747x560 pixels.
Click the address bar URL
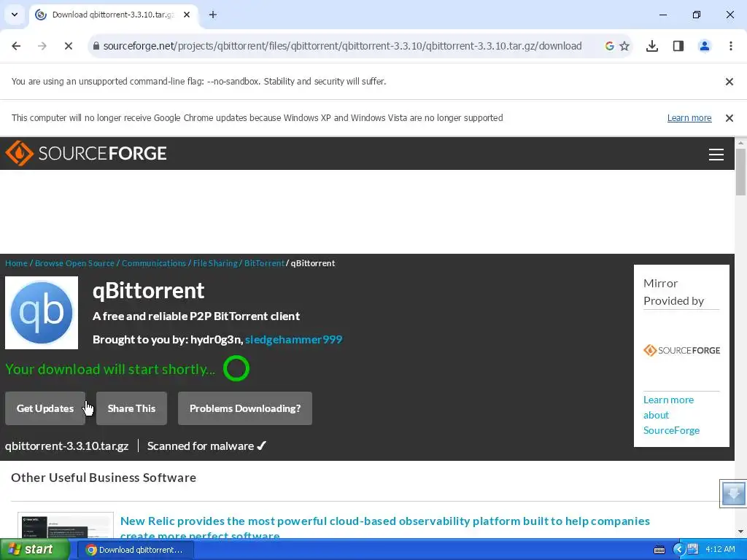tap(342, 46)
